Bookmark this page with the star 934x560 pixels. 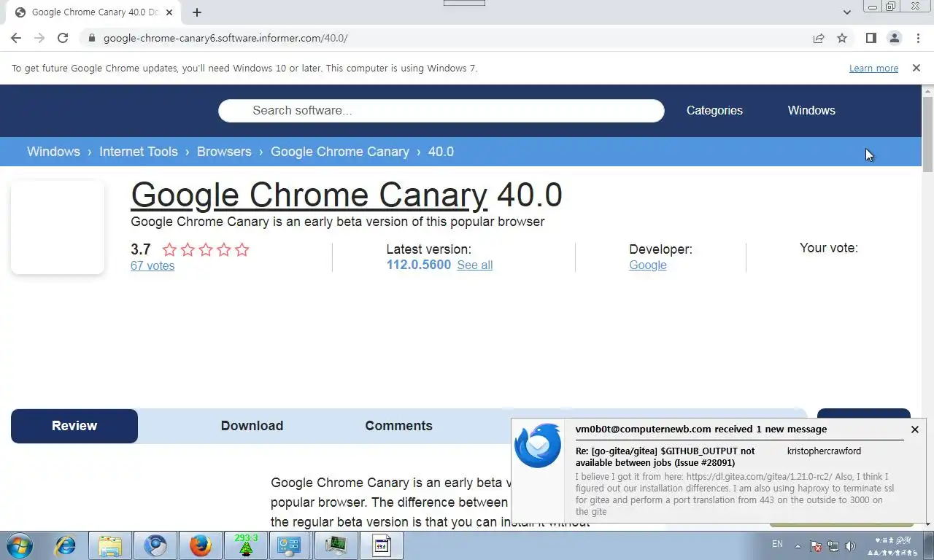click(842, 38)
